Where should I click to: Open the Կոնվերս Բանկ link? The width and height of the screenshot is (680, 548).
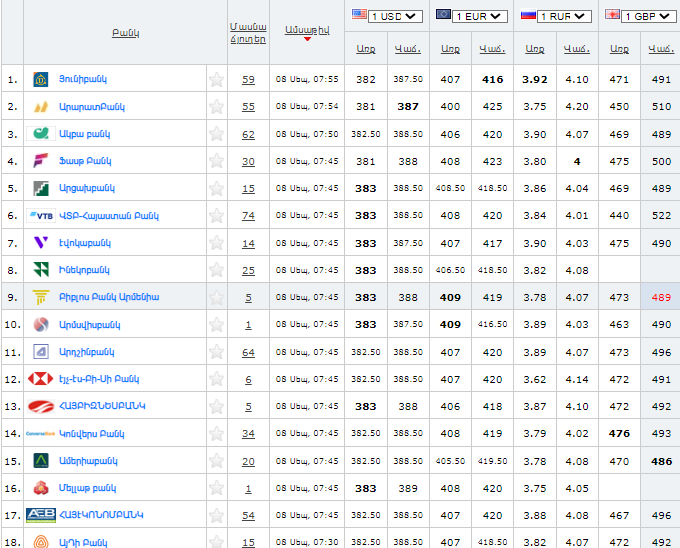[92, 434]
